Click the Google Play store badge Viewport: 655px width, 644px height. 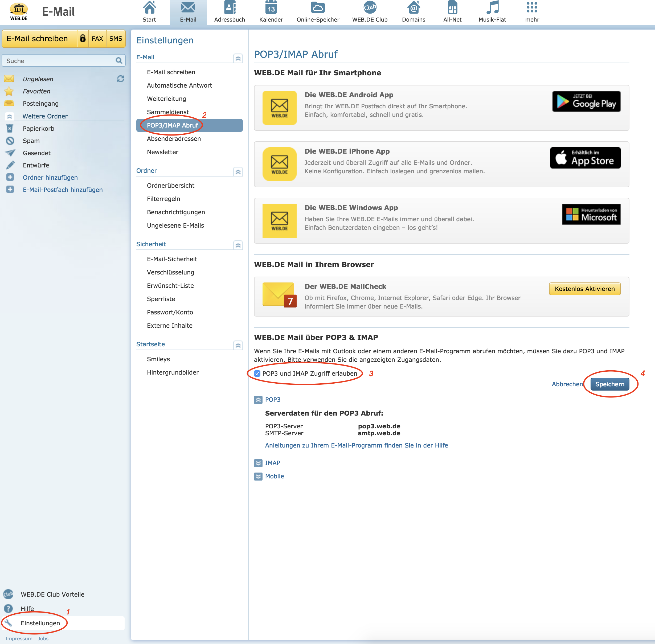[x=586, y=101]
